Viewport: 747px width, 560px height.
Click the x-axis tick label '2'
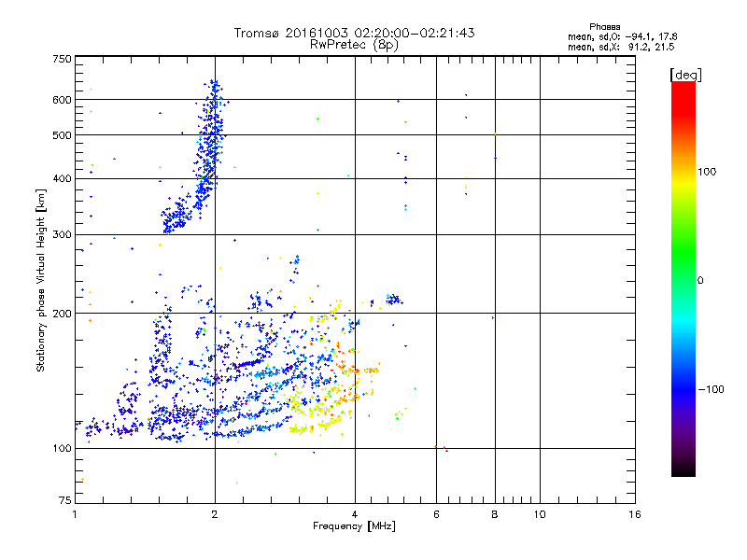(215, 514)
